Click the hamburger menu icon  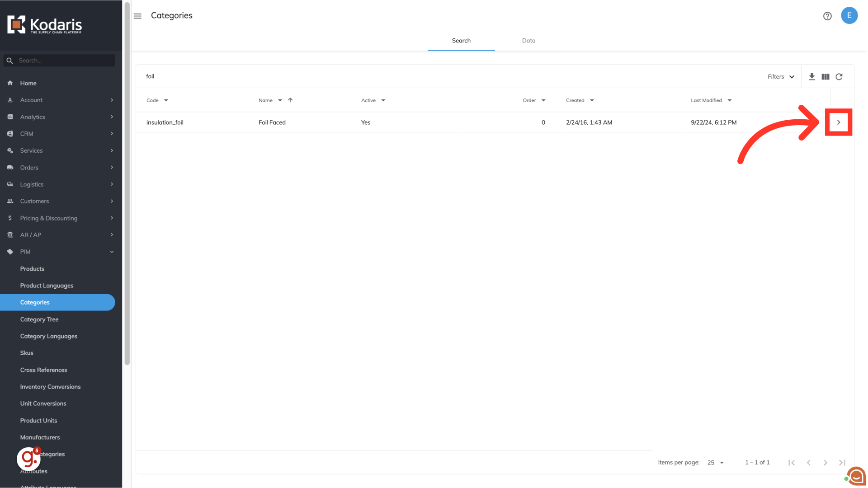point(137,16)
